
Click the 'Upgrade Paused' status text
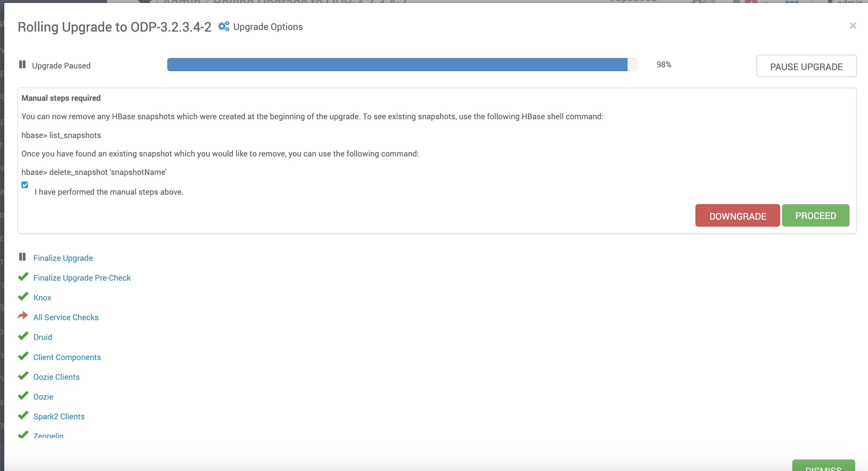[x=61, y=66]
